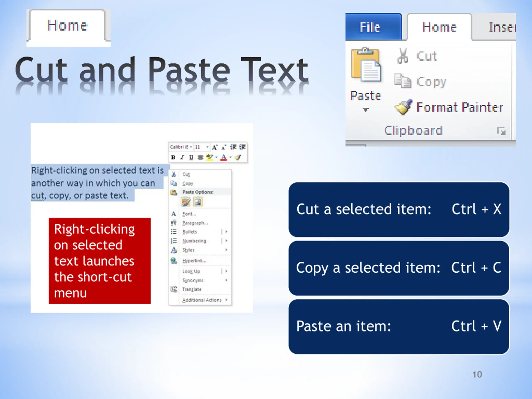Click Bullets in the context menu
Image resolution: width=532 pixels, height=399 pixels.
click(195, 232)
